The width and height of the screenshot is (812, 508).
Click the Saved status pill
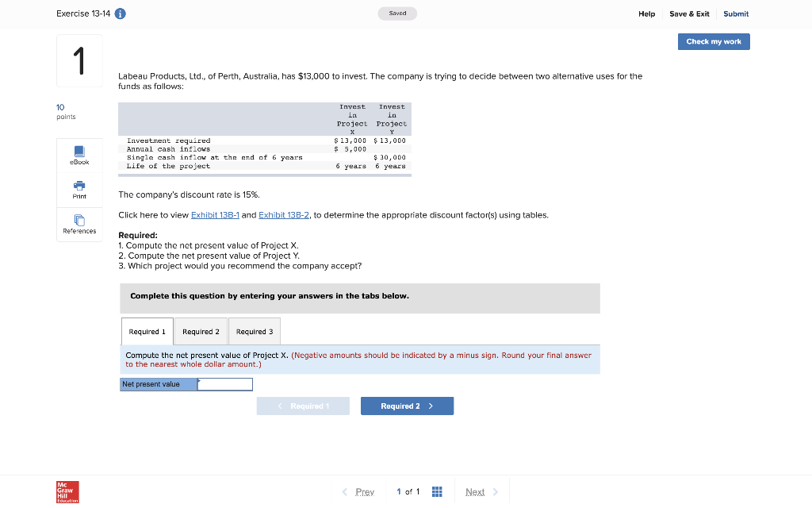pos(397,13)
